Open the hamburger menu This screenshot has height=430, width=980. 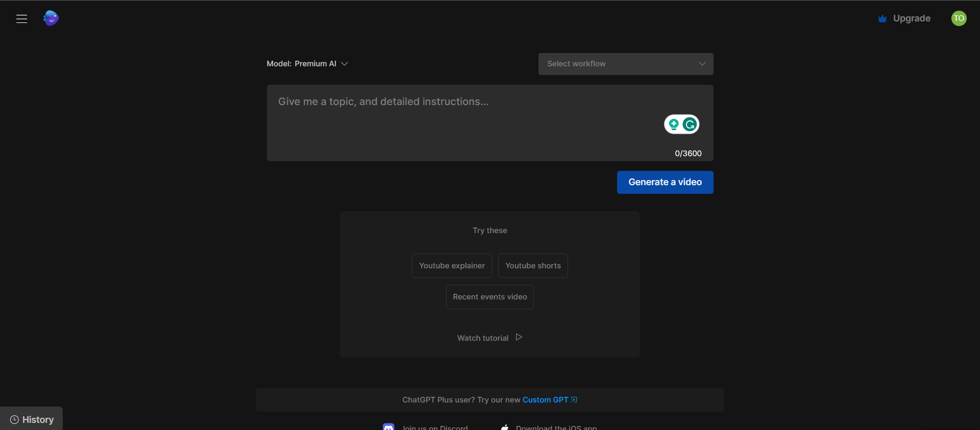pos(21,19)
